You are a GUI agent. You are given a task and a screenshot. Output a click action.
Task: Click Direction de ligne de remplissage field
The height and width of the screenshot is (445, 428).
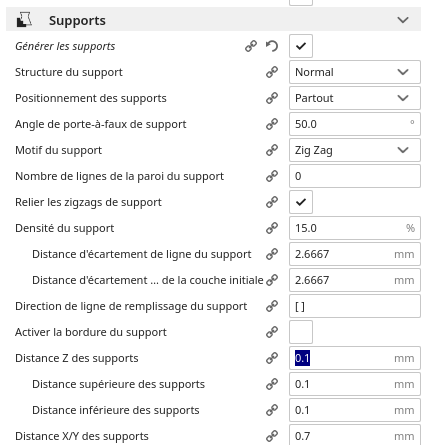click(355, 306)
